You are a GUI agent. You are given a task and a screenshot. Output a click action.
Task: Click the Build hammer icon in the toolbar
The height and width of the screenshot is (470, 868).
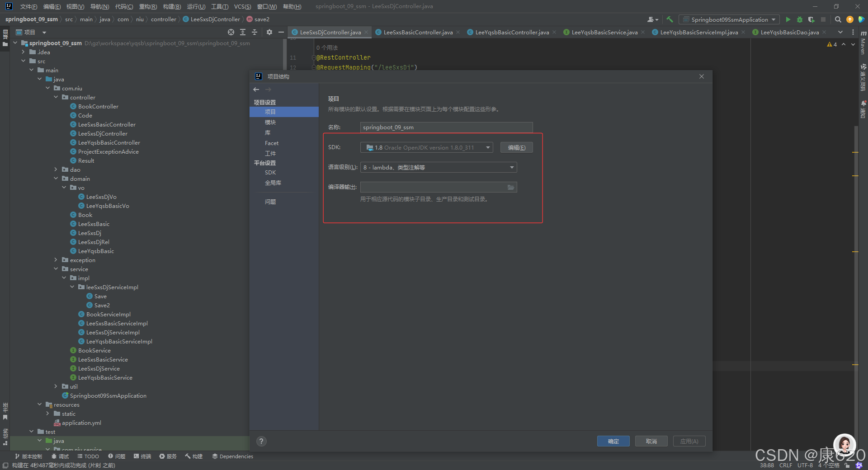670,19
